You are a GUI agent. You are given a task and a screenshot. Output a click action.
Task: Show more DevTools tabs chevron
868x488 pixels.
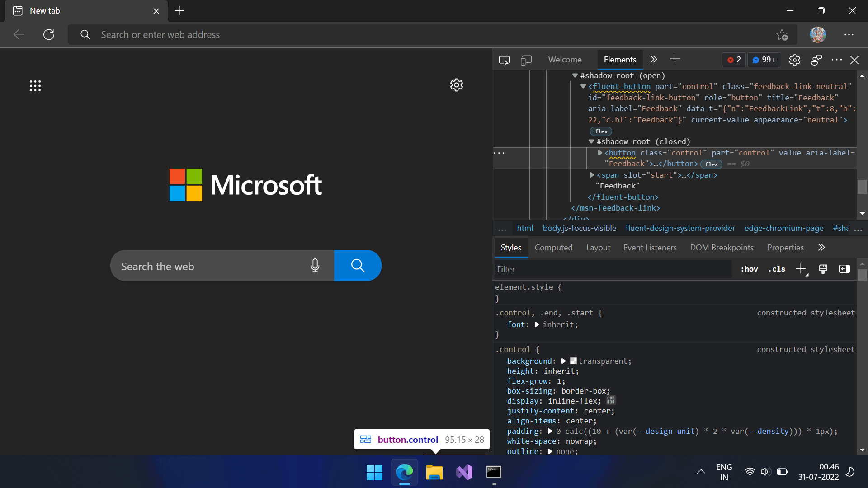(654, 60)
